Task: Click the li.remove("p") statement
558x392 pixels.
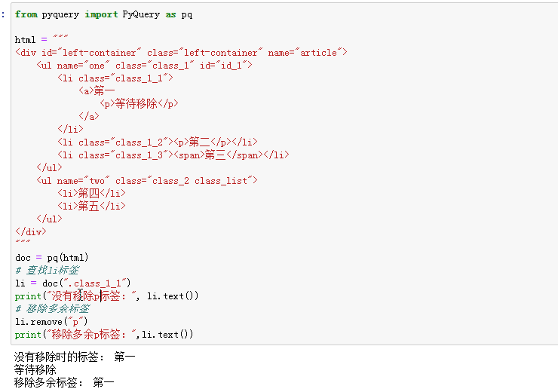Action: [x=51, y=321]
